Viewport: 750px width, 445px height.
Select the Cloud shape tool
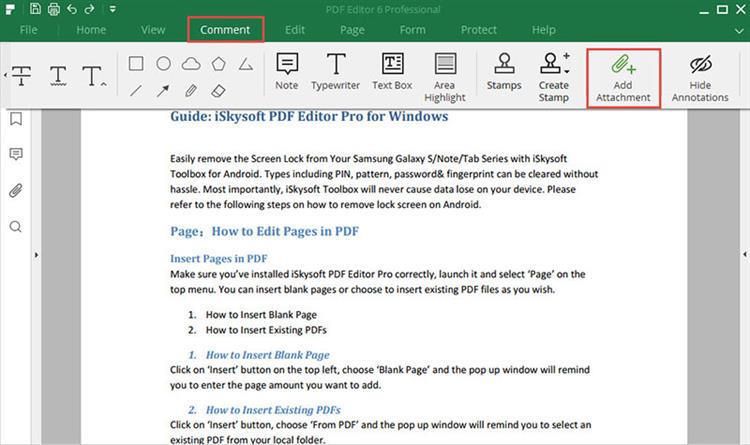191,63
